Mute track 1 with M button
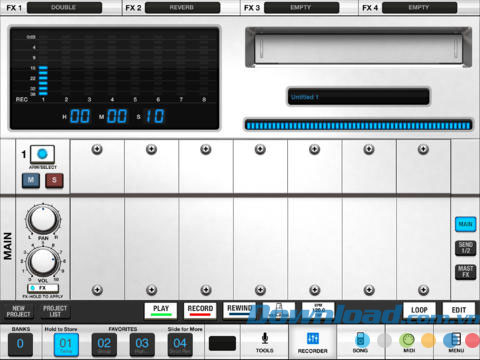This screenshot has height=360, width=480. pos(31,181)
